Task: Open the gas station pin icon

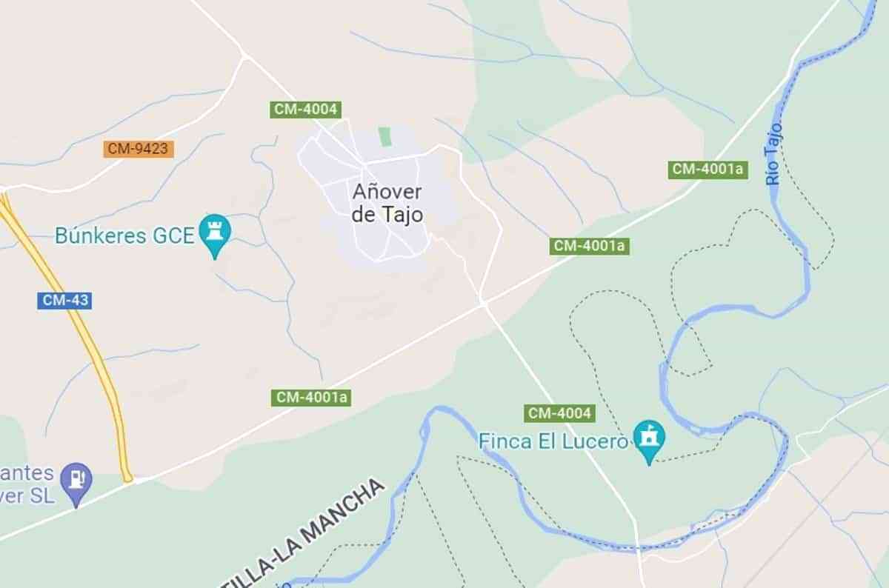Action: tap(76, 484)
